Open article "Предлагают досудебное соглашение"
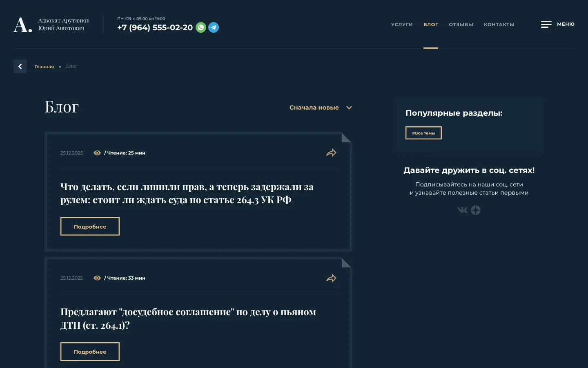 tap(188, 319)
